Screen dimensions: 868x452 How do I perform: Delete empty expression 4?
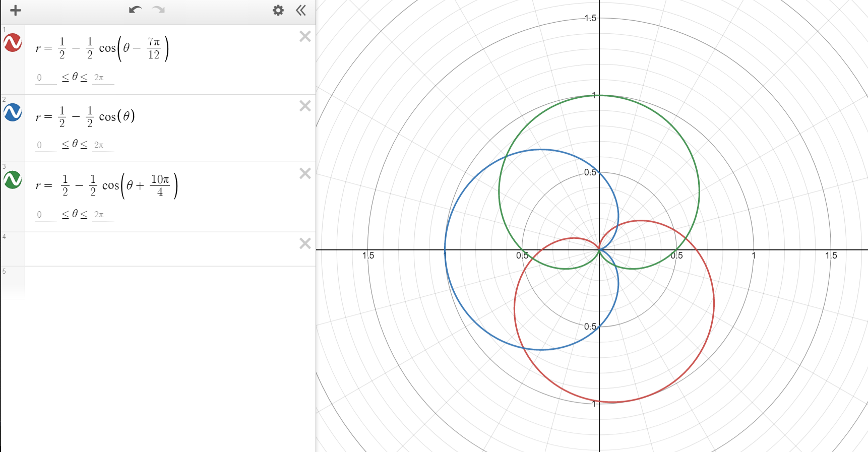tap(305, 243)
